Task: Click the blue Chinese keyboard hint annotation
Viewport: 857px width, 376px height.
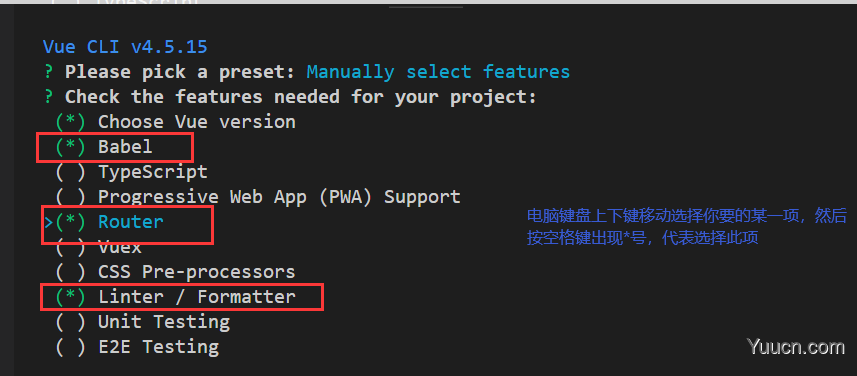Action: [686, 227]
